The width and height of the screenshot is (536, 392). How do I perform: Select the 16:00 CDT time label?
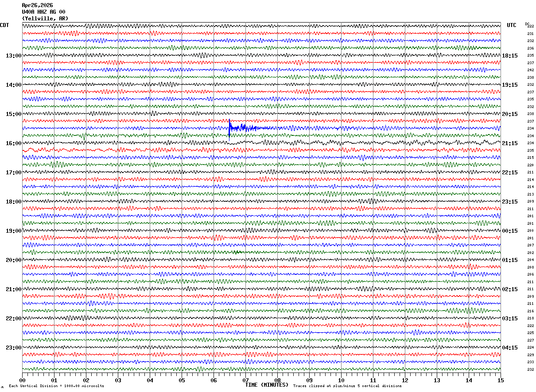point(13,143)
